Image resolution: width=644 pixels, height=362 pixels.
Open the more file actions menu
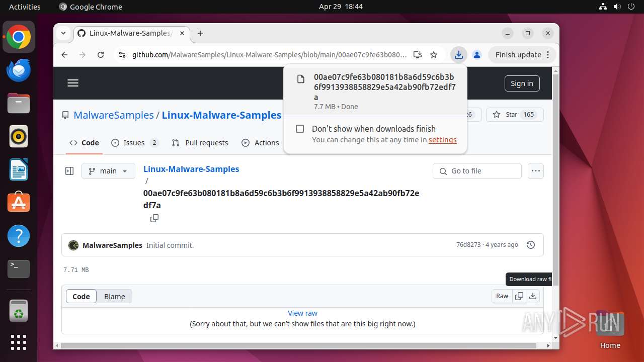tap(535, 171)
